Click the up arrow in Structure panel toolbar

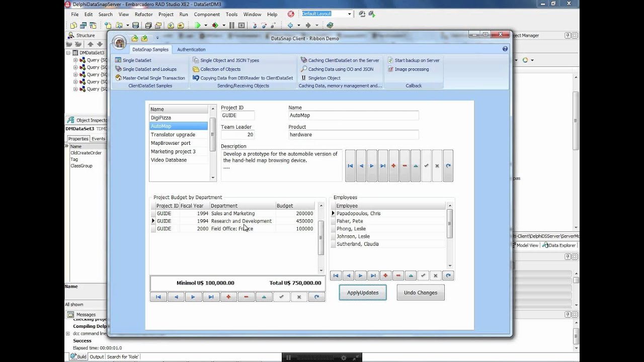click(91, 44)
